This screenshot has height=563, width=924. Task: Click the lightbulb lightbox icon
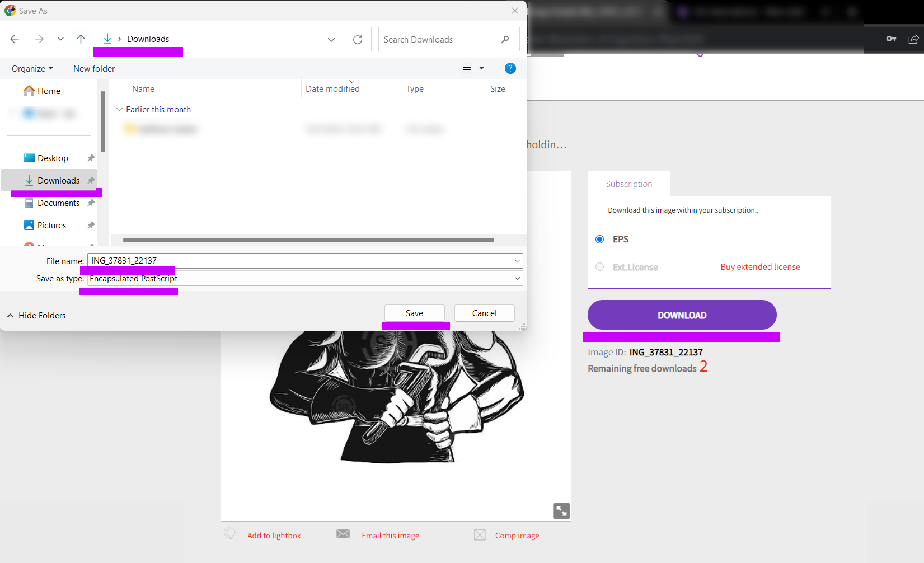pos(231,533)
